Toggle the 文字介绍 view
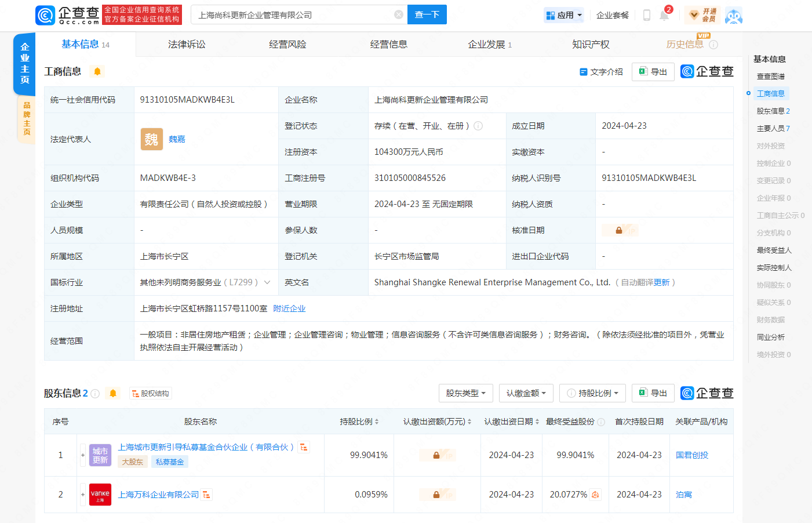The height and width of the screenshot is (523, 812). click(x=601, y=72)
